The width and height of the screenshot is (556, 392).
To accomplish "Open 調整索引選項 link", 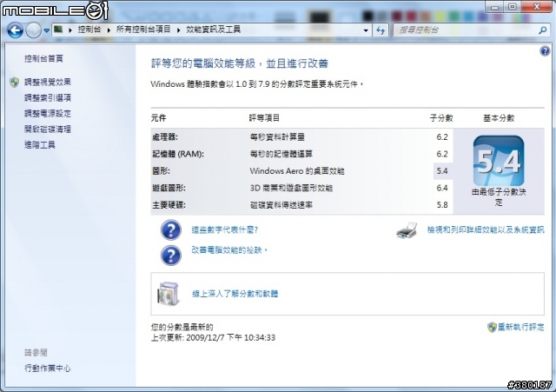I will (48, 97).
